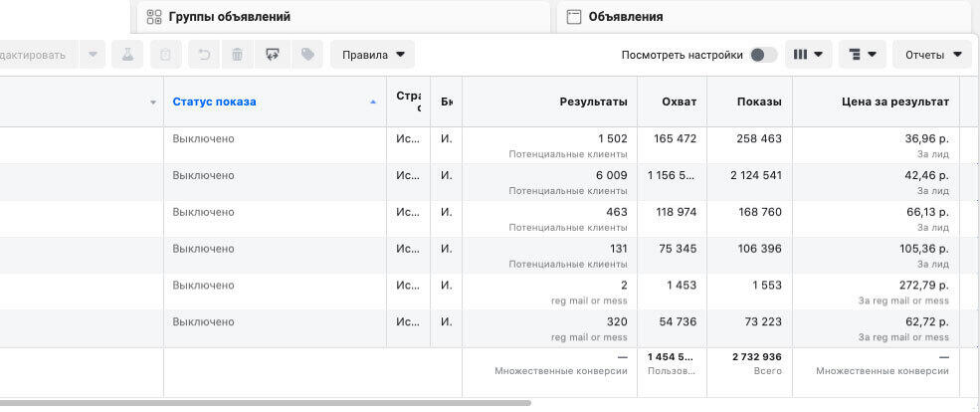This screenshot has height=412, width=980.
Task: Open the breakdown dropdown
Action: (863, 55)
